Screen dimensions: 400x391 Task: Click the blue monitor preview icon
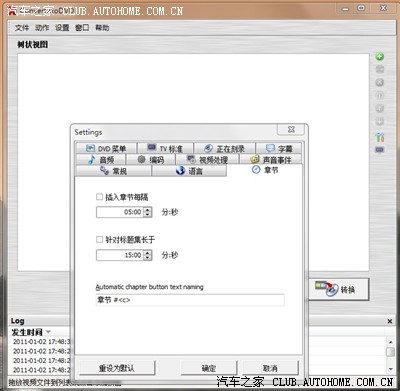(x=380, y=150)
